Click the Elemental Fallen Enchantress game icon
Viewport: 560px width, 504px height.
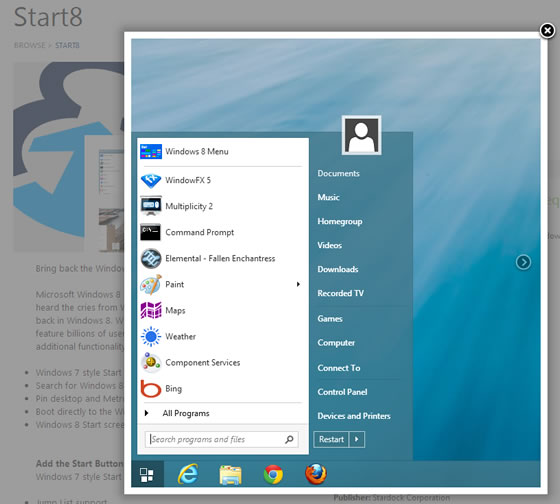pos(151,258)
